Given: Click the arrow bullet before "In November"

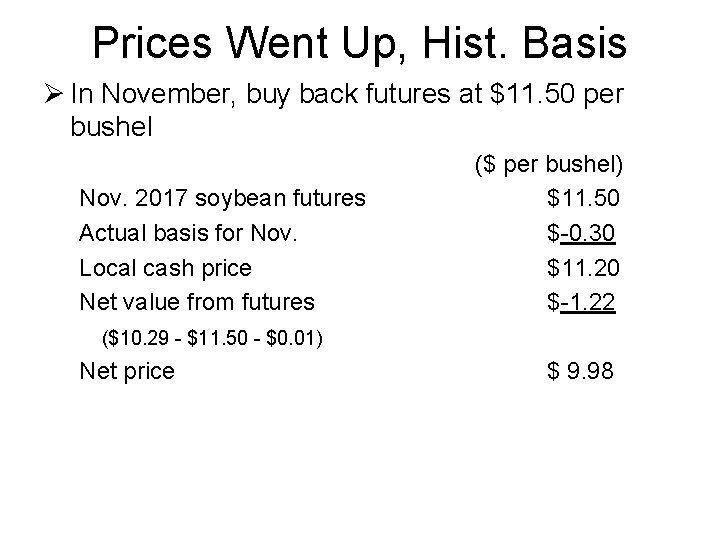Looking at the screenshot, I should pos(55,94).
